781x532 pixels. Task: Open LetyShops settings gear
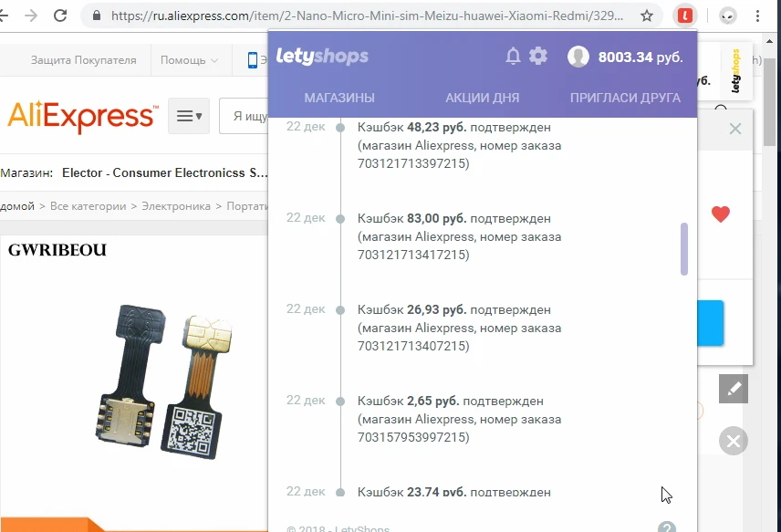coord(538,56)
